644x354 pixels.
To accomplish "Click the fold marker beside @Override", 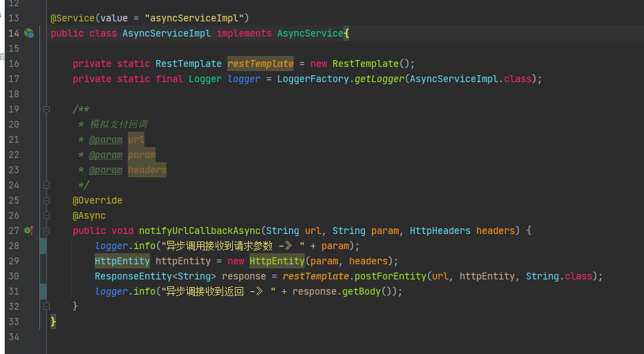I will [x=46, y=200].
